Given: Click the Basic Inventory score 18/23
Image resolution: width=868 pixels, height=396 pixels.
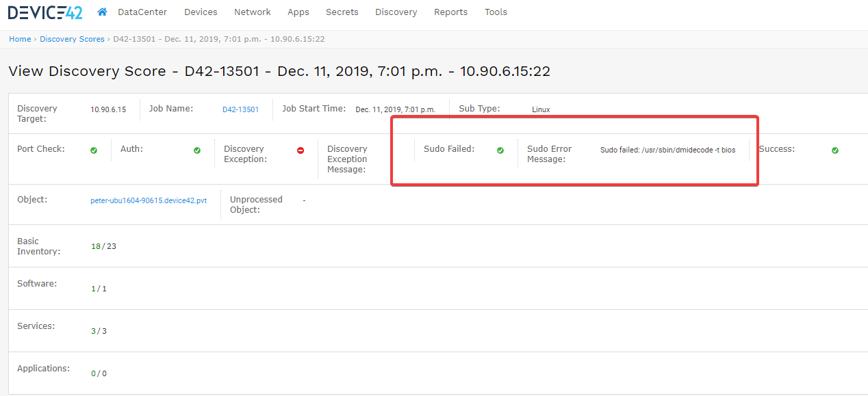Looking at the screenshot, I should [103, 246].
